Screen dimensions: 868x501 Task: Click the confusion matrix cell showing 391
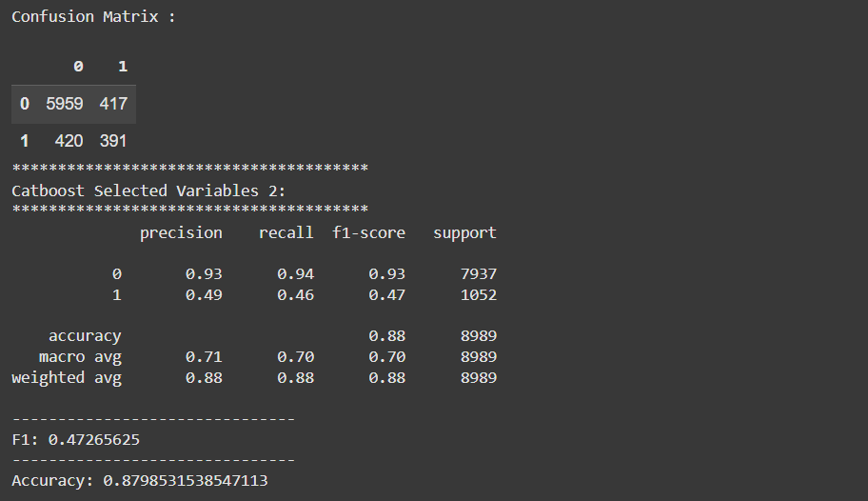[113, 141]
